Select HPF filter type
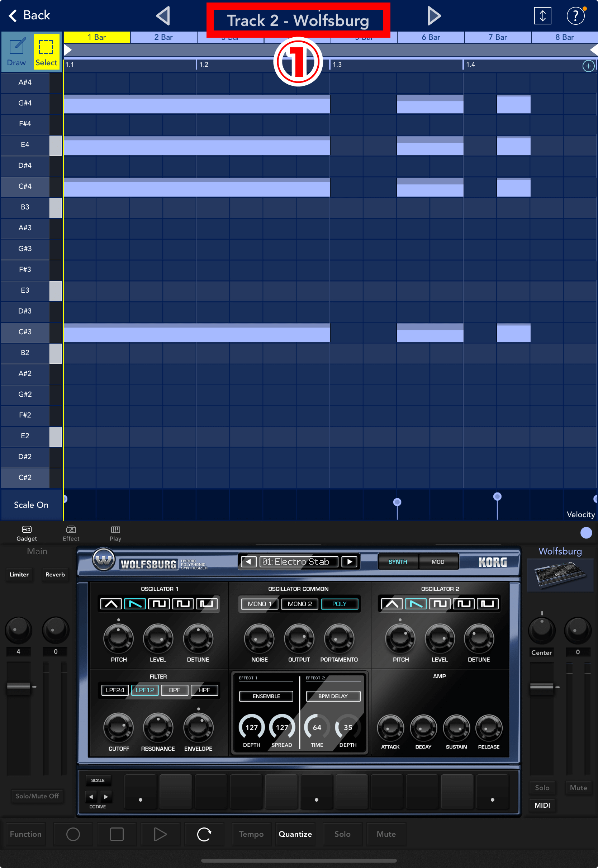 (x=204, y=690)
